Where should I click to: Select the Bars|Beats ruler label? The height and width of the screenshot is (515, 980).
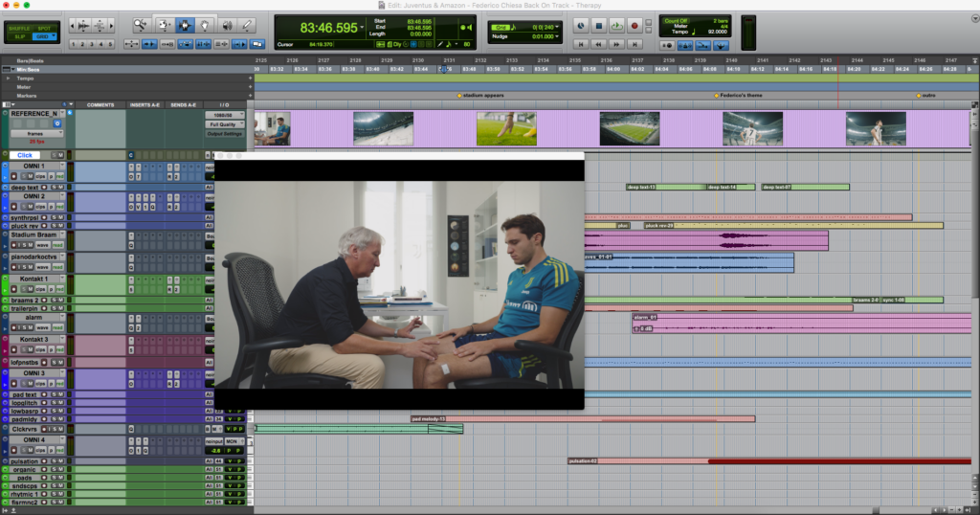click(x=30, y=61)
